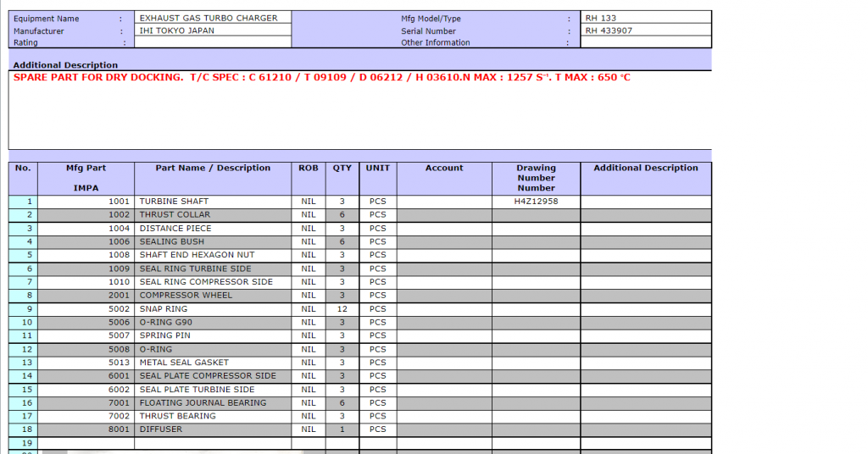Screen dimensions: 868x454
Task: Select the COMPRESSOR WHEEL description cell
Action: tap(212, 296)
